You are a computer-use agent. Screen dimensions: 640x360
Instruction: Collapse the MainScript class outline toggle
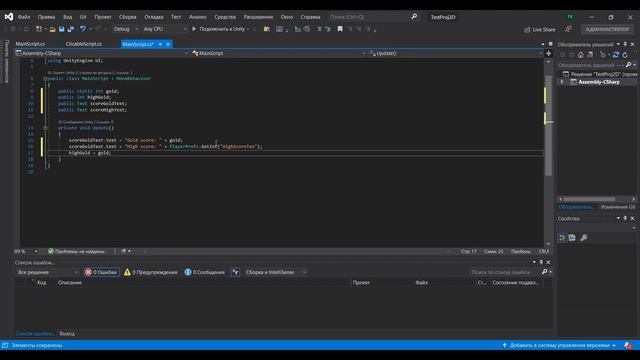pyautogui.click(x=45, y=78)
